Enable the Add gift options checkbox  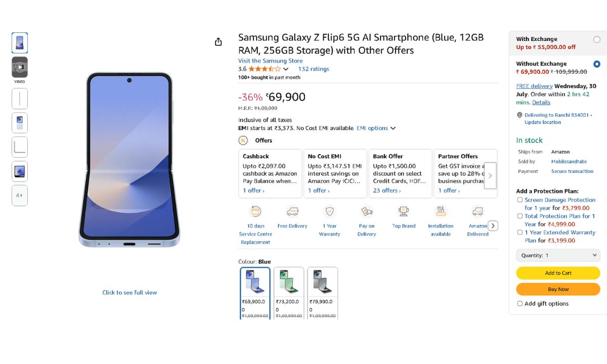tap(520, 304)
